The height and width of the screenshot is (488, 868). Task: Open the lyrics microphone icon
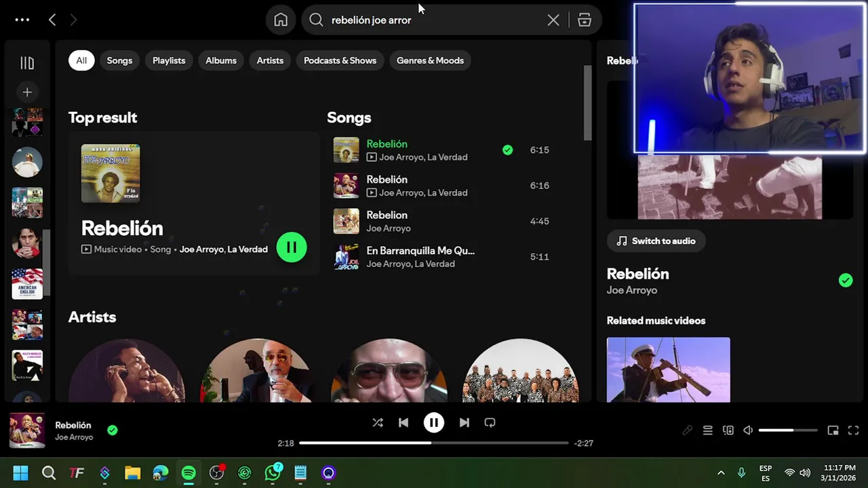coord(687,430)
